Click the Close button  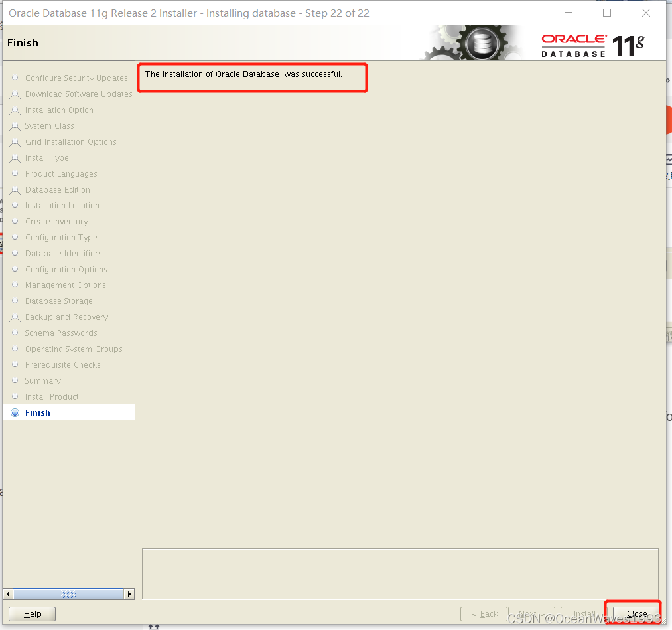[636, 614]
